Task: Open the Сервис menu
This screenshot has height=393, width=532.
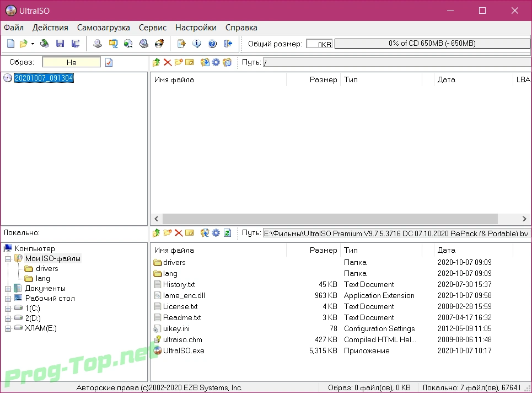Action: [153, 28]
